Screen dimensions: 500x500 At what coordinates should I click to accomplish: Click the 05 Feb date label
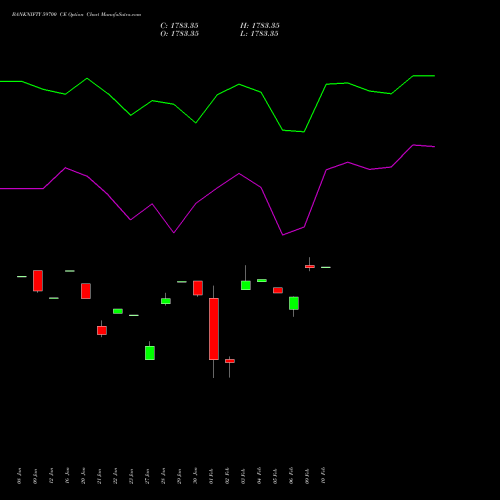coord(275,476)
